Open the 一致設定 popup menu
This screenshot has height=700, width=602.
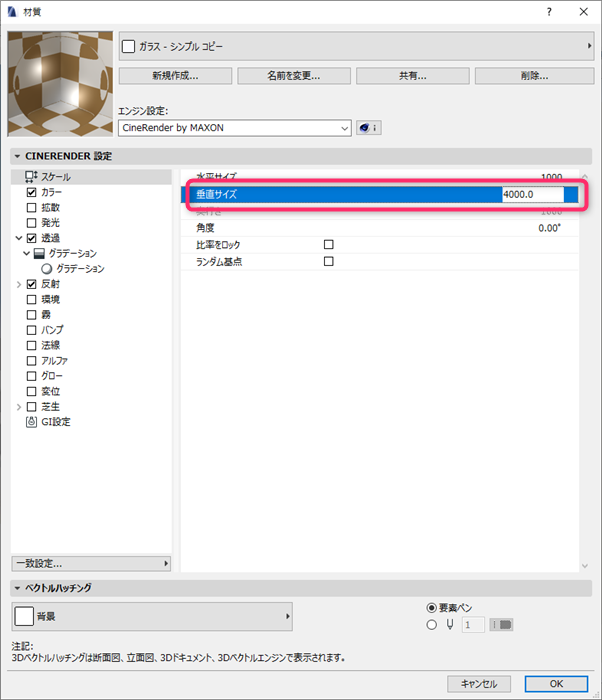[x=91, y=563]
